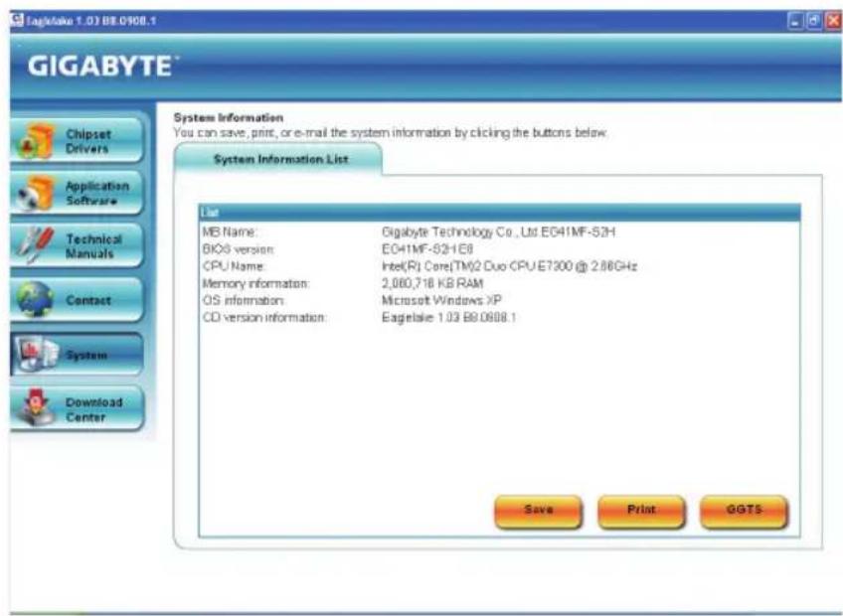
Task: Go to the Contact section
Action: [x=78, y=300]
